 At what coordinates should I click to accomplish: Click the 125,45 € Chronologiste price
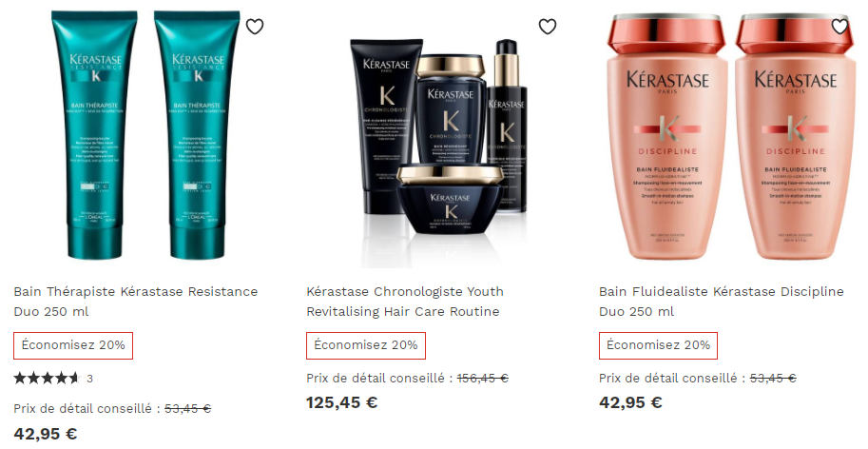tap(342, 402)
